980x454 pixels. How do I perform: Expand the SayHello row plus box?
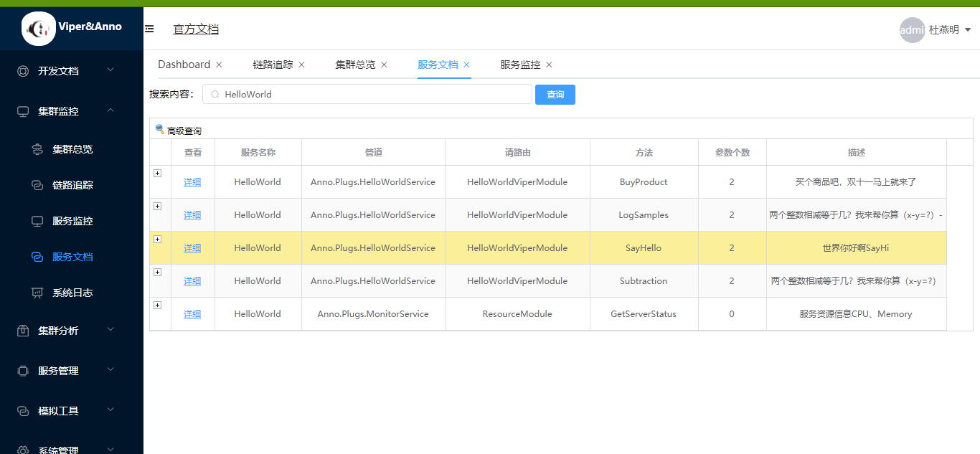tap(158, 239)
